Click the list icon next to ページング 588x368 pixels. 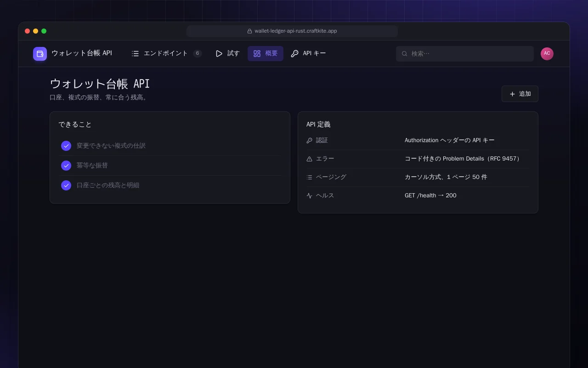click(309, 177)
